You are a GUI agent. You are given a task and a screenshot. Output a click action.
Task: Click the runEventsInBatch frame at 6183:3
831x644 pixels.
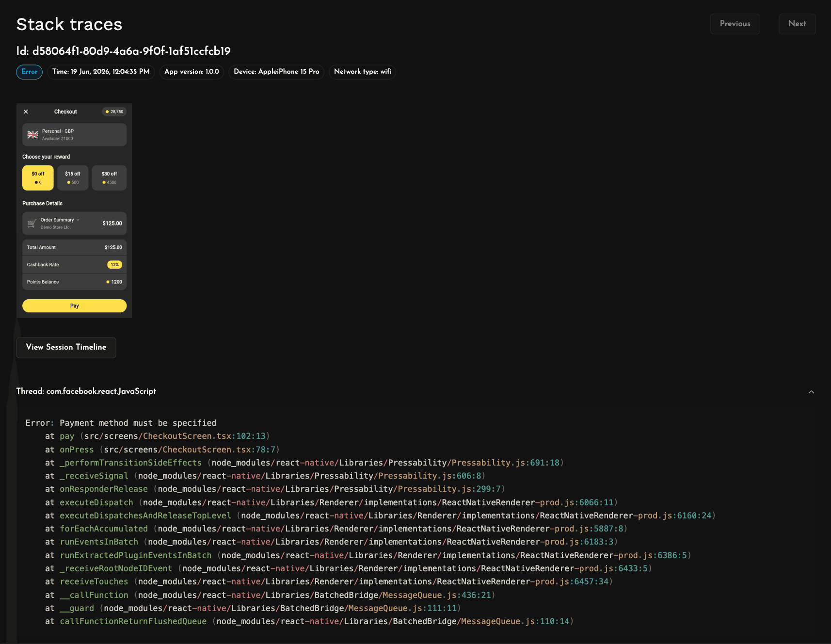pos(331,542)
